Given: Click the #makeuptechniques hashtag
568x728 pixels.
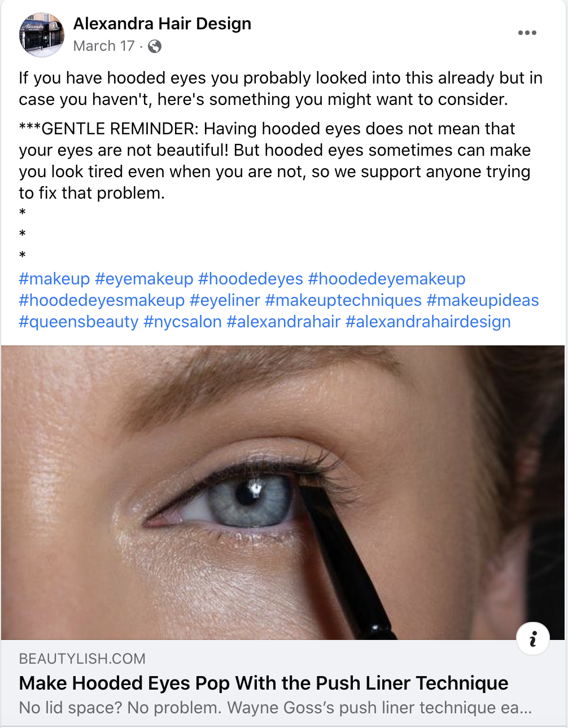Looking at the screenshot, I should (343, 300).
